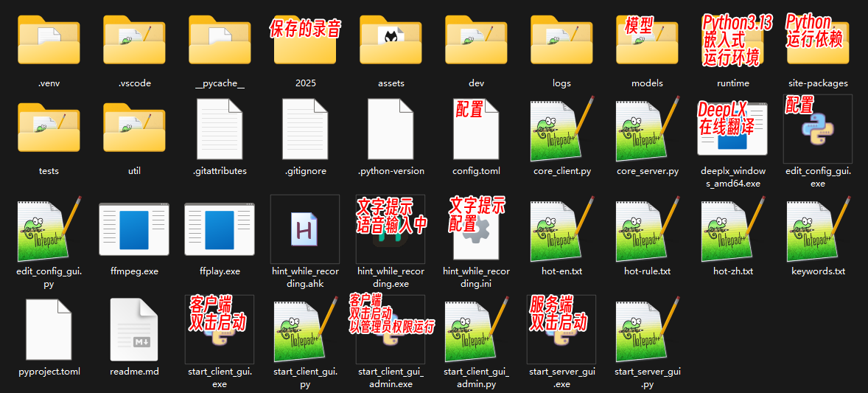Click the "hot-rule.txt" file name
868x393 pixels.
(x=647, y=271)
